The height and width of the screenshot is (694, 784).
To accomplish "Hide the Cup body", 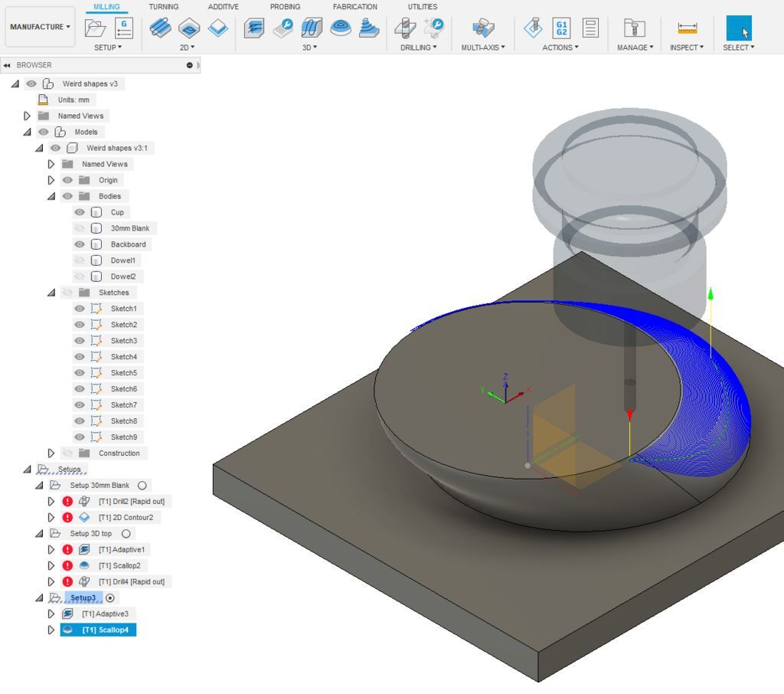I will point(80,212).
